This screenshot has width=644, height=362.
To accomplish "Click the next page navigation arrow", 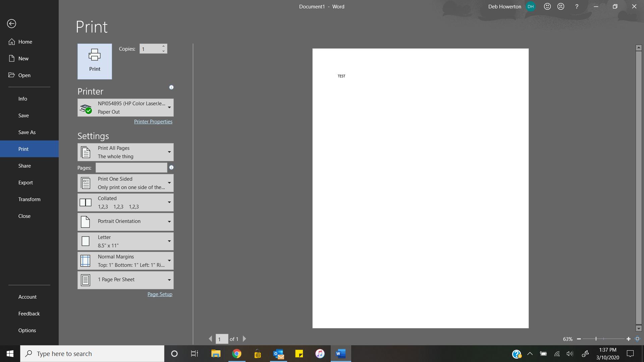I will (244, 339).
